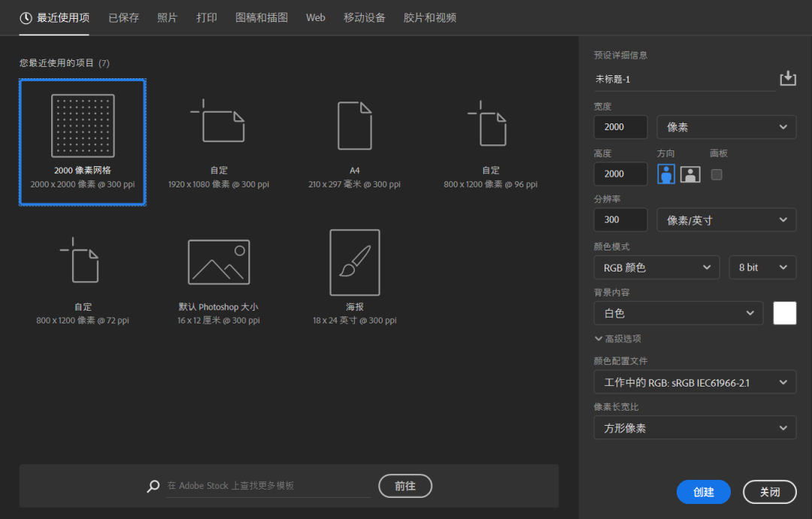812x519 pixels.
Task: Click the save preset icon next to the name
Action: [x=787, y=78]
